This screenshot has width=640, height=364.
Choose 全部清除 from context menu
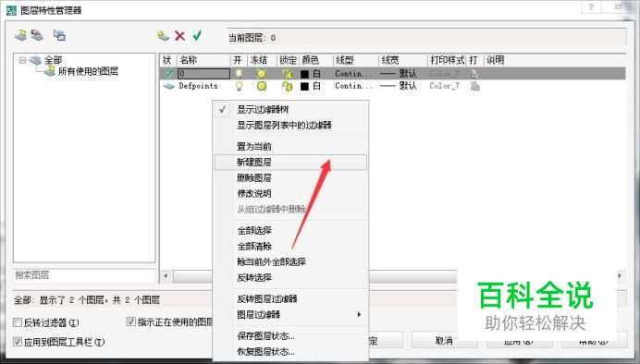pos(290,246)
